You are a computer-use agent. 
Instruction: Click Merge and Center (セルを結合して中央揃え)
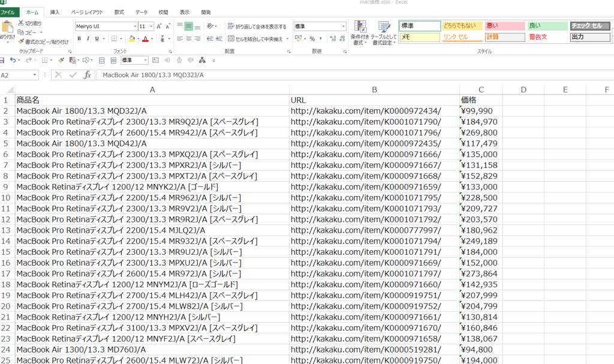click(x=255, y=39)
